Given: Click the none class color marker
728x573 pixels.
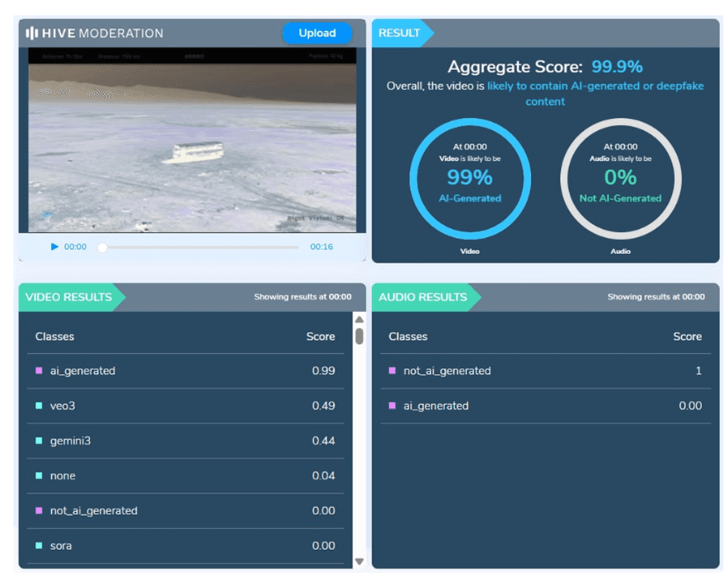Looking at the screenshot, I should (39, 476).
